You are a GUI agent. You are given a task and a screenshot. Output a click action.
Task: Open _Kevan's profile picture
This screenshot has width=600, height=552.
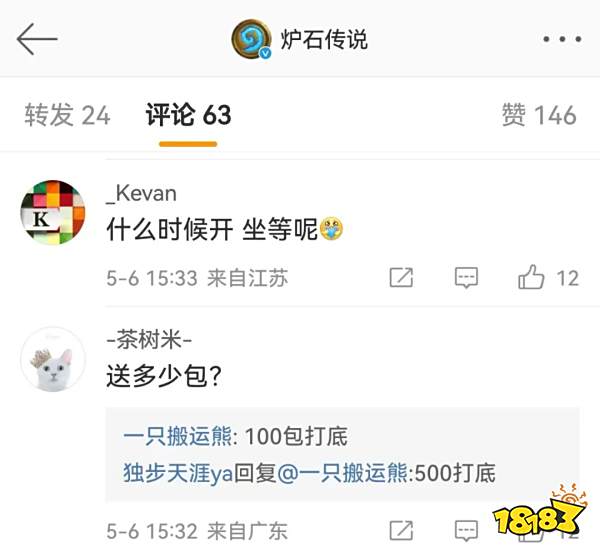pyautogui.click(x=53, y=212)
